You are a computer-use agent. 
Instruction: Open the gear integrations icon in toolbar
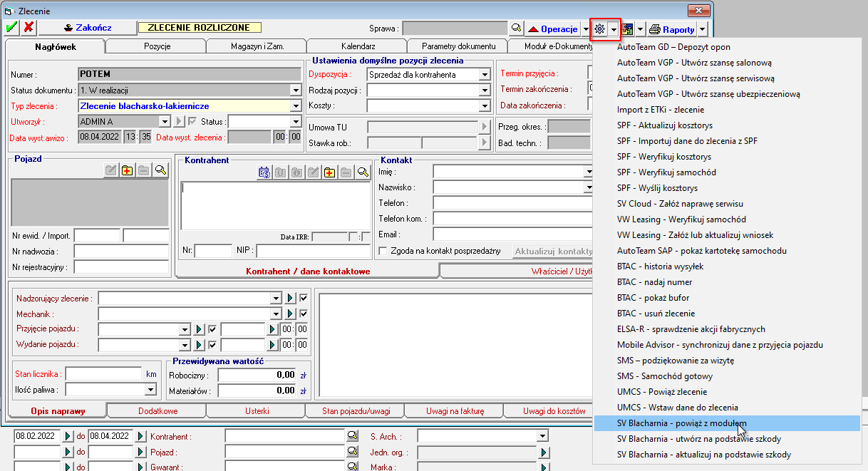click(x=599, y=29)
